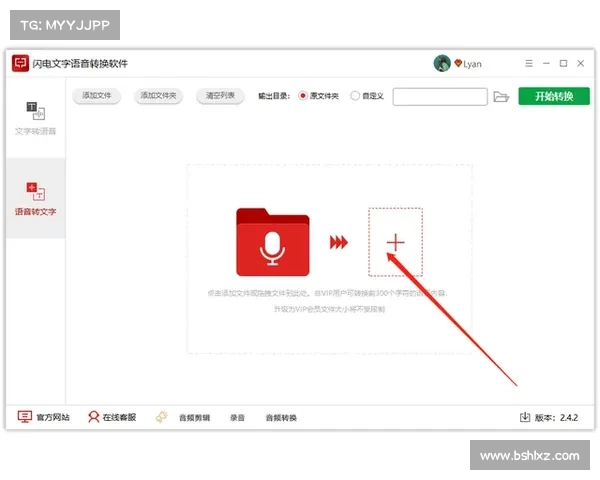
Task: Click the 添加文件夹 button
Action: coord(158,96)
